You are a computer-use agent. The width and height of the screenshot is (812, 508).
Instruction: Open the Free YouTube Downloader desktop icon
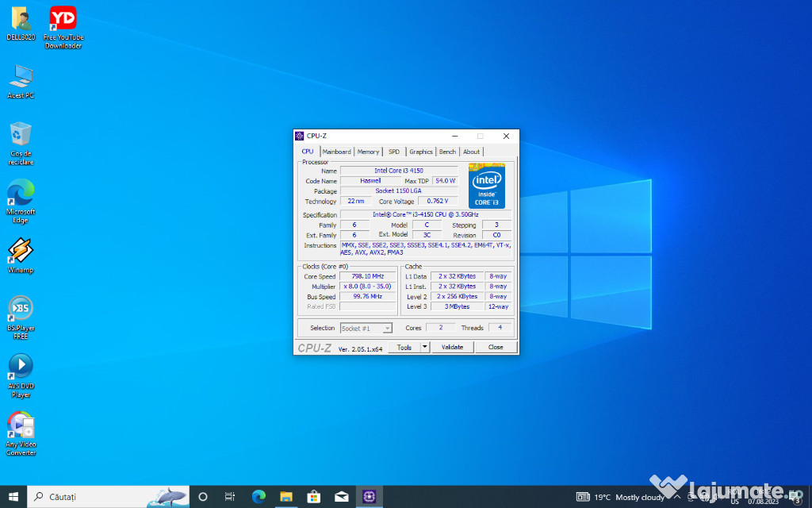(x=63, y=19)
